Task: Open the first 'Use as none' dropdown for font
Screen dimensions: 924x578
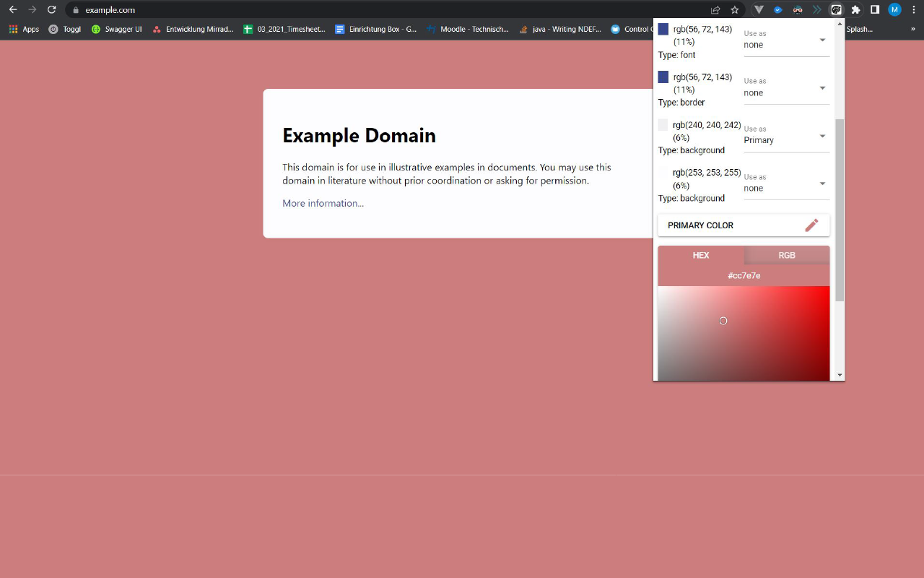Action: (786, 39)
